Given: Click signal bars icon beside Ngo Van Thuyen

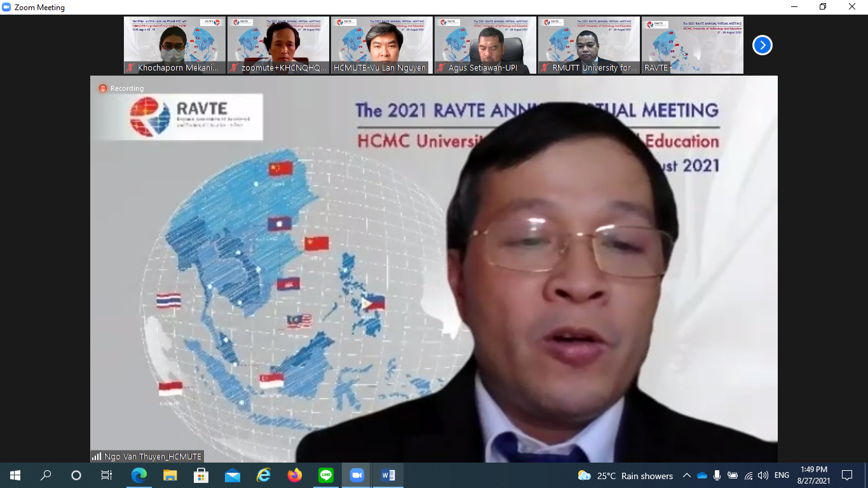Looking at the screenshot, I should [x=97, y=456].
